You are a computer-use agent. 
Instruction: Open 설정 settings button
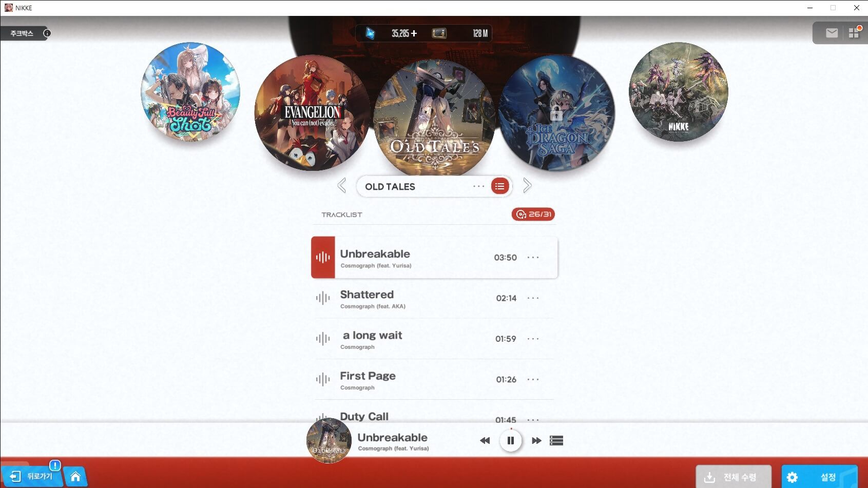tap(820, 477)
